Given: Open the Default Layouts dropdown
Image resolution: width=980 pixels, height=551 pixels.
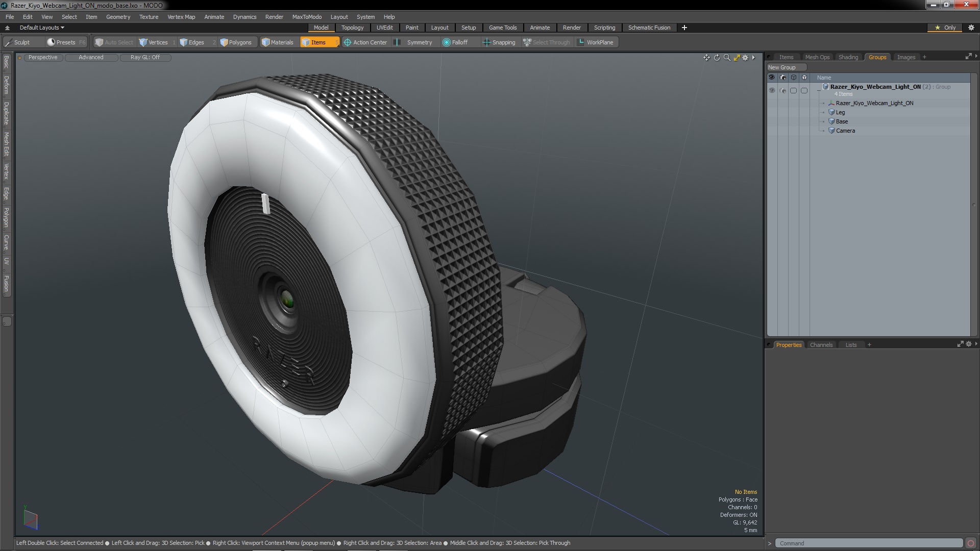Looking at the screenshot, I should [42, 28].
